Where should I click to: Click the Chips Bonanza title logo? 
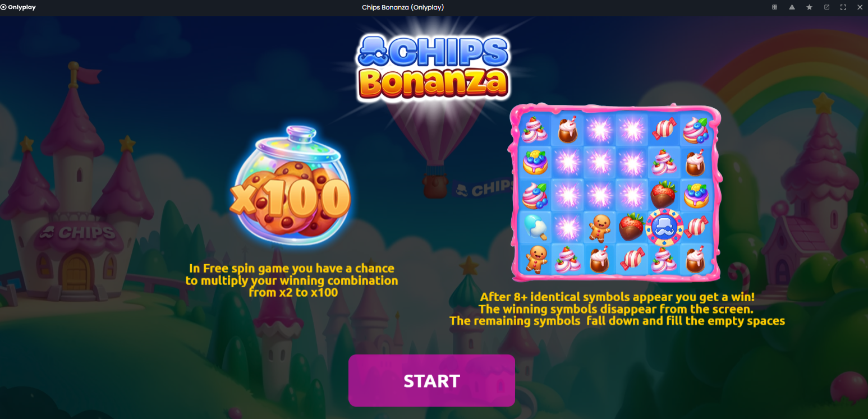433,67
